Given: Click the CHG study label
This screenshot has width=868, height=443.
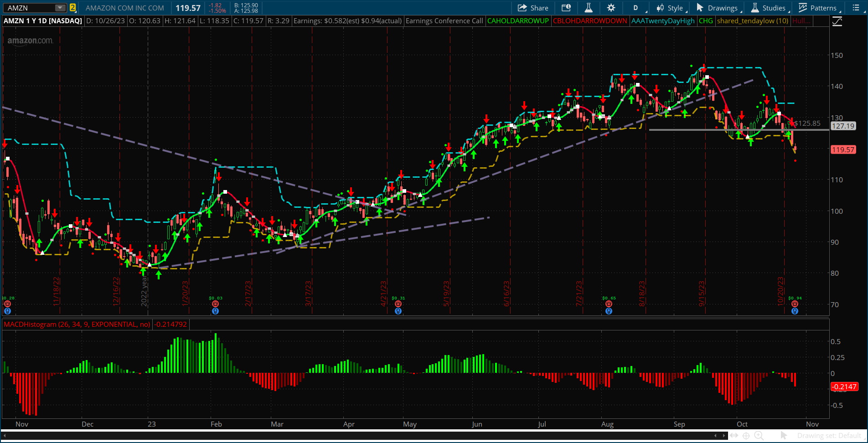Looking at the screenshot, I should coord(706,21).
